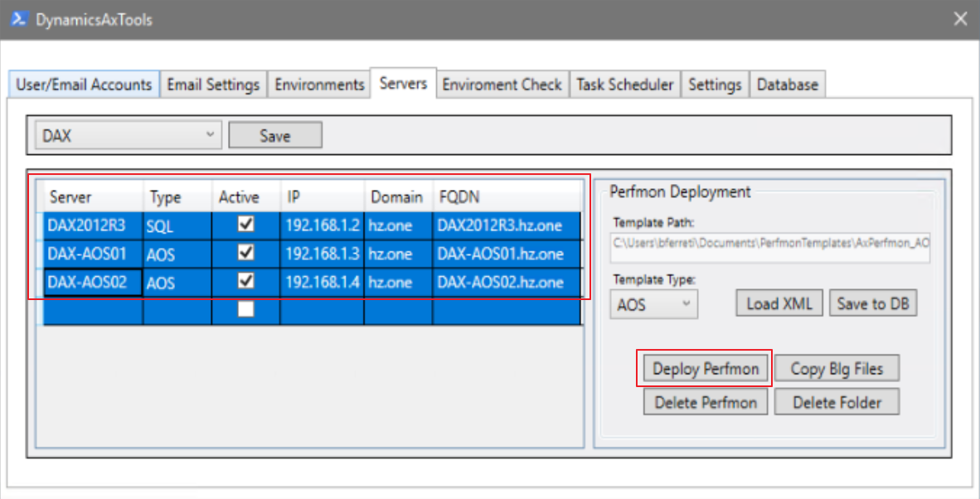Viewport: 980px width, 499px height.
Task: Go to the Environments tab
Action: [x=319, y=85]
